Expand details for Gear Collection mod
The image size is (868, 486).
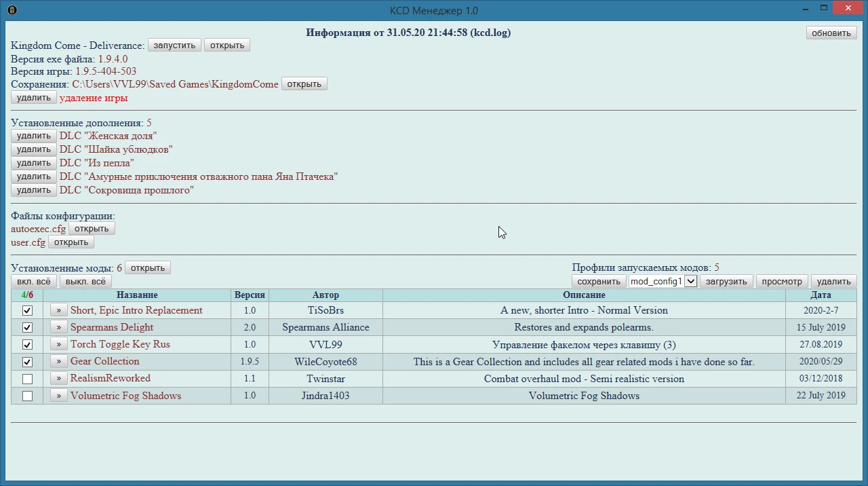[x=58, y=362]
